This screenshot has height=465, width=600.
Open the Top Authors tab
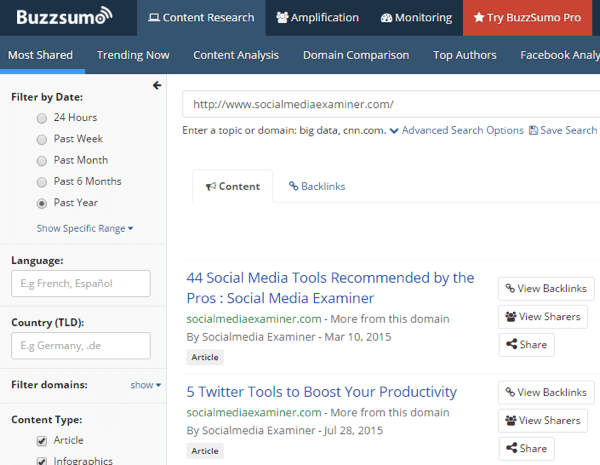(465, 55)
